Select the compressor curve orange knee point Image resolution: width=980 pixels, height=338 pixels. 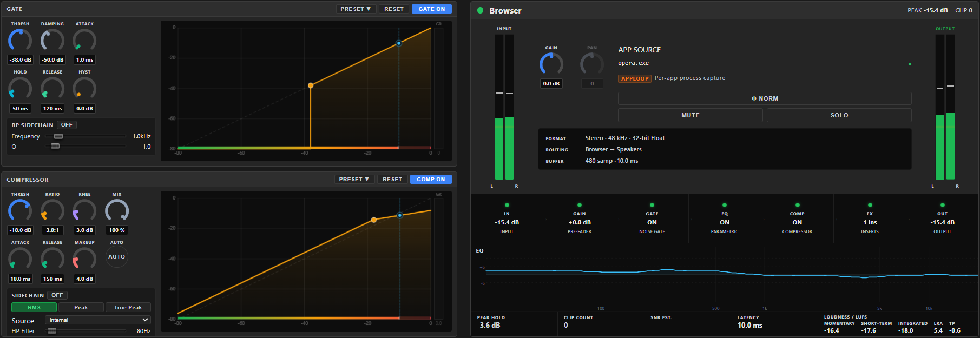(374, 220)
